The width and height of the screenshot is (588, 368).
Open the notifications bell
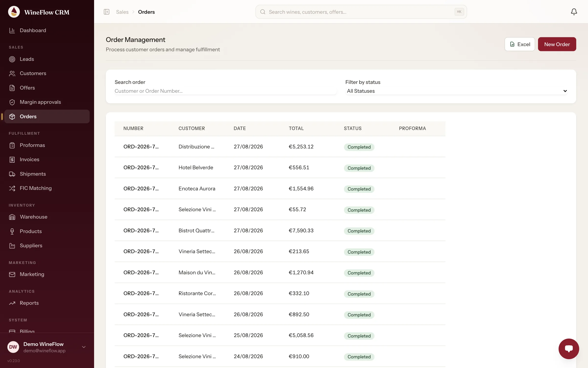tap(574, 12)
